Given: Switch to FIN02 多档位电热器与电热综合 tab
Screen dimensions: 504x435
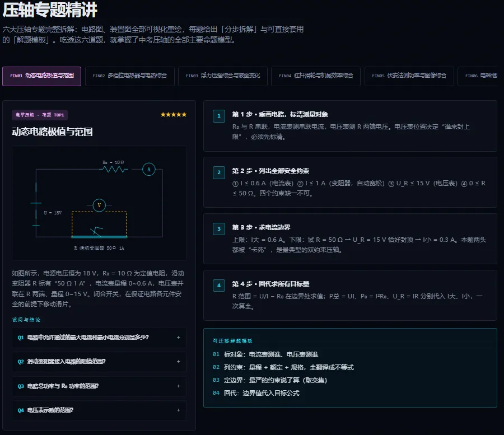Looking at the screenshot, I should click(x=130, y=76).
